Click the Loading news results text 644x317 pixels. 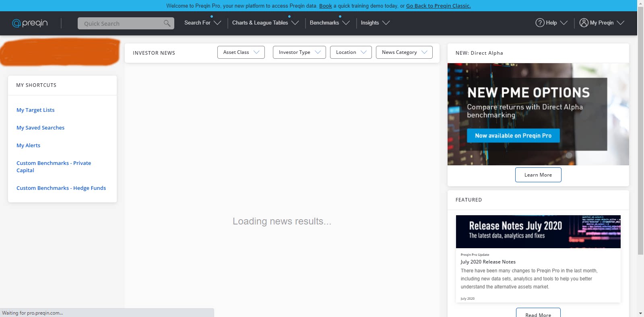click(x=282, y=221)
